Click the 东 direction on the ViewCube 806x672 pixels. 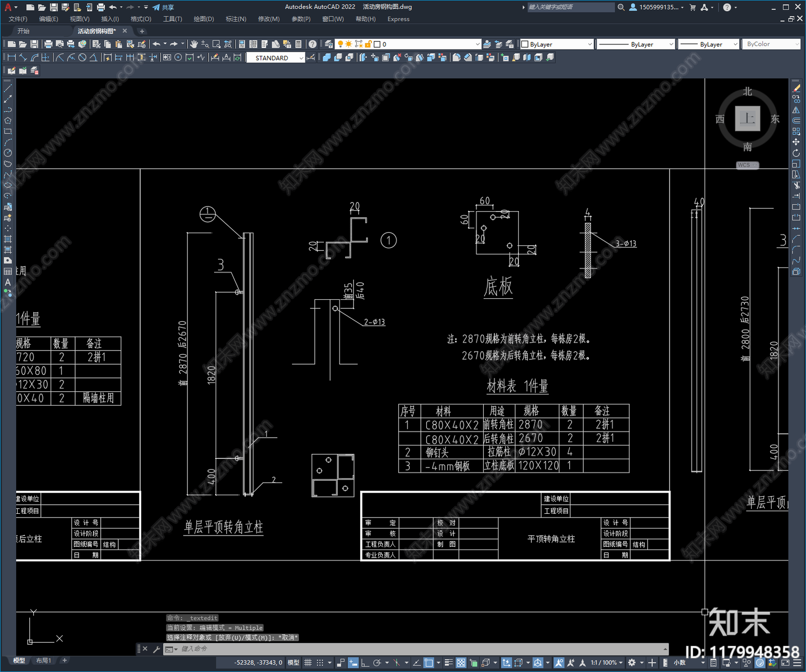pyautogui.click(x=775, y=119)
